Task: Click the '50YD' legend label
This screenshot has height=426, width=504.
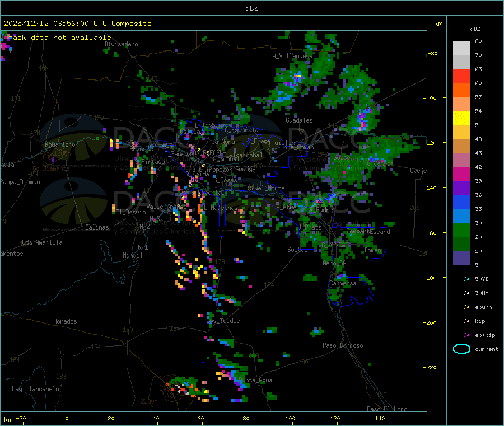Action: point(482,279)
